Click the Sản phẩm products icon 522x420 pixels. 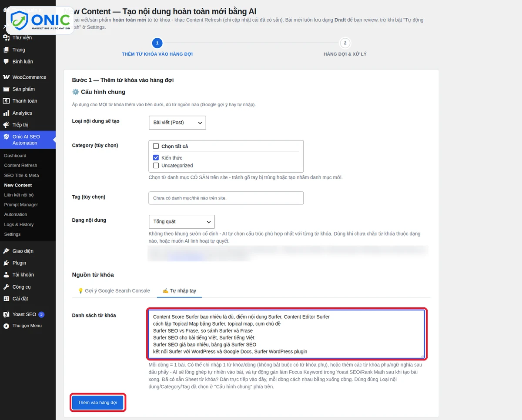(6, 89)
